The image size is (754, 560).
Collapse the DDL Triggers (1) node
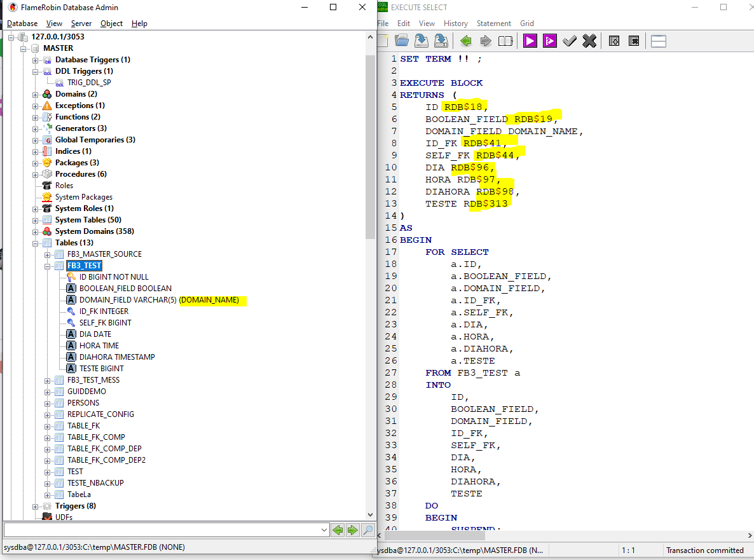coord(35,72)
